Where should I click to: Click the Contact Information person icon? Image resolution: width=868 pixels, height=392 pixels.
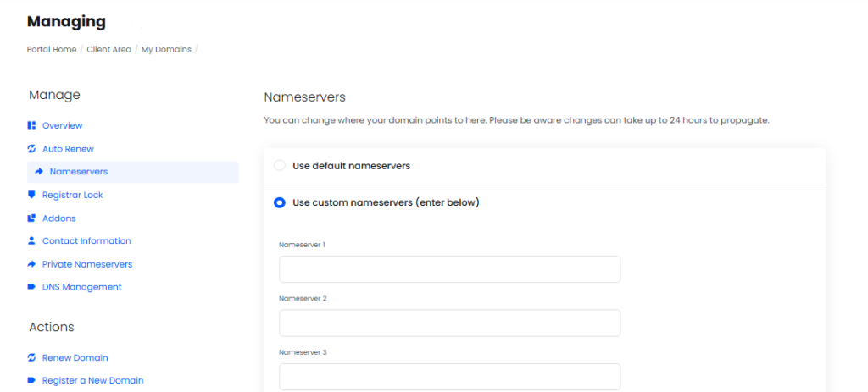[x=31, y=241]
